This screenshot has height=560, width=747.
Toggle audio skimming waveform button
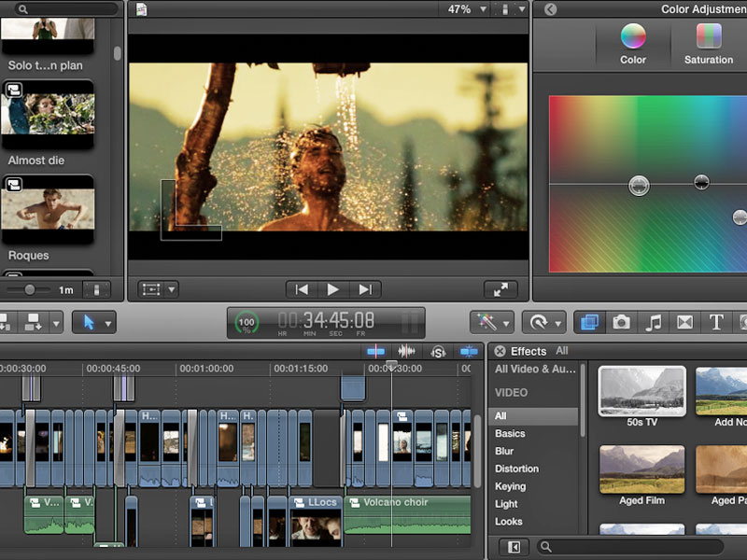click(x=406, y=352)
